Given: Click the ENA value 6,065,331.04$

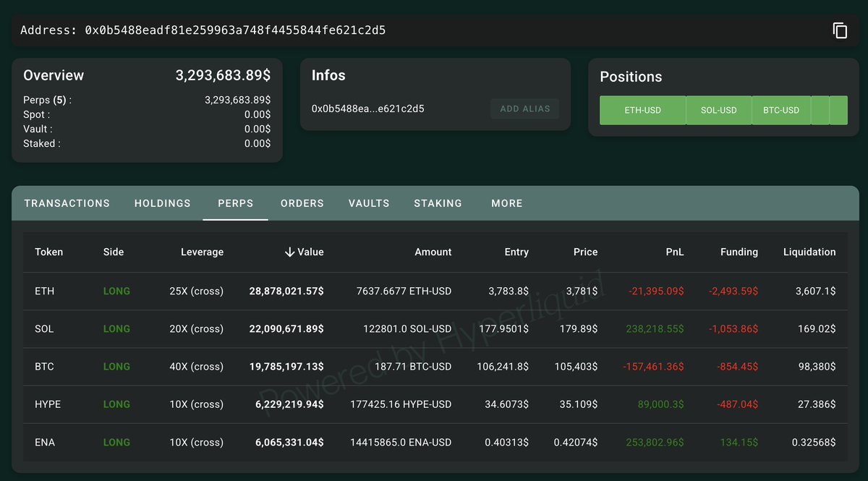Looking at the screenshot, I should (290, 441).
